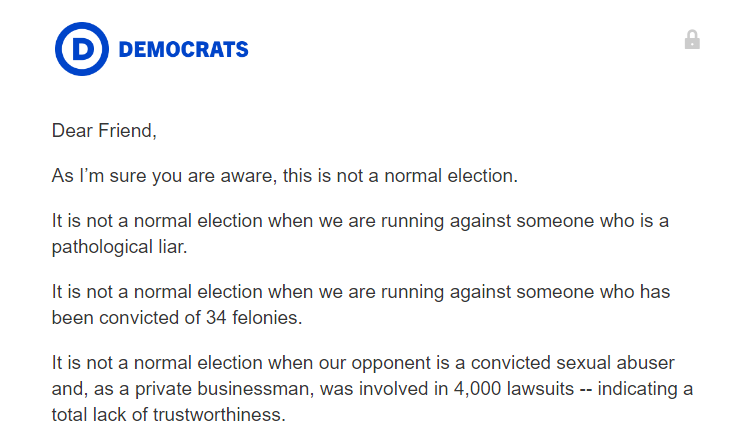Screen dimensions: 748x441
Task: Click the word "lawsuits"
Action: pyautogui.click(x=530, y=387)
